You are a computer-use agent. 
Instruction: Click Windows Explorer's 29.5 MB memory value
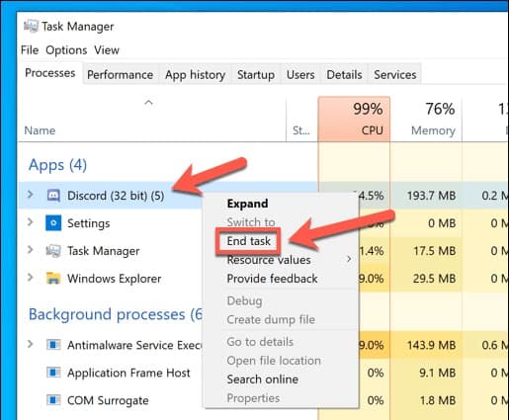(x=435, y=279)
